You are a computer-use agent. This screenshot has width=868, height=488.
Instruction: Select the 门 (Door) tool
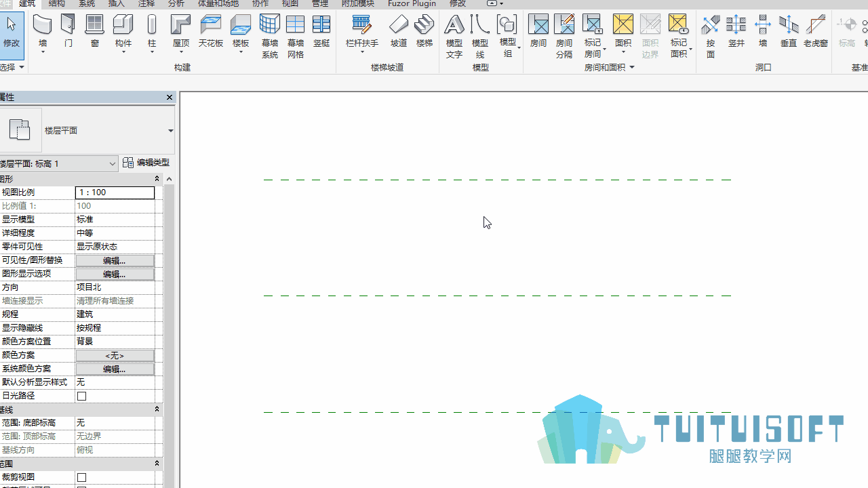(x=68, y=31)
